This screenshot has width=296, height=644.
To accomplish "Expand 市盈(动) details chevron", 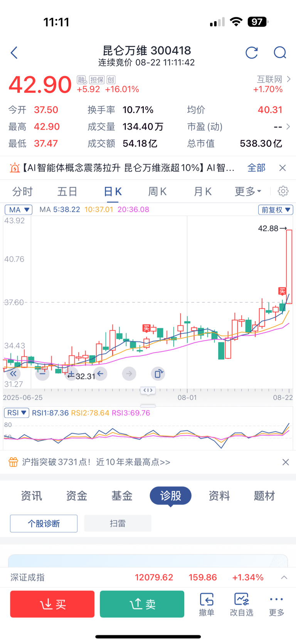I will pos(288,127).
